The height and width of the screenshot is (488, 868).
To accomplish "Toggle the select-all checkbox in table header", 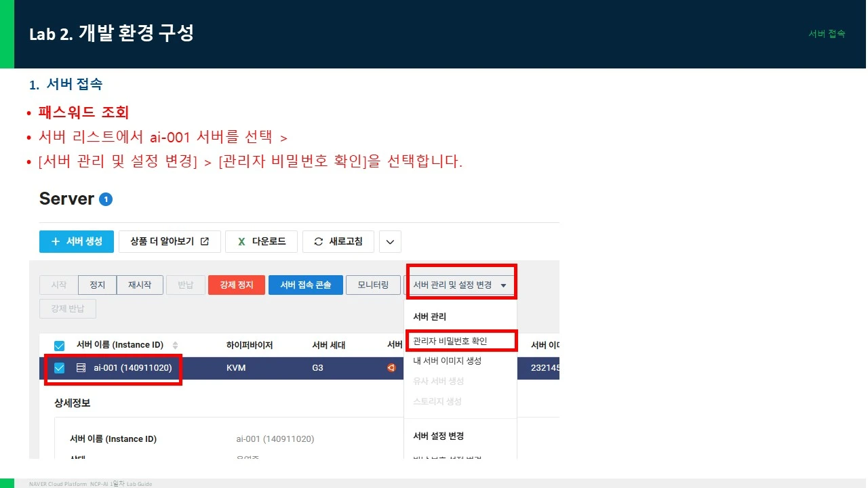I will pos(59,346).
